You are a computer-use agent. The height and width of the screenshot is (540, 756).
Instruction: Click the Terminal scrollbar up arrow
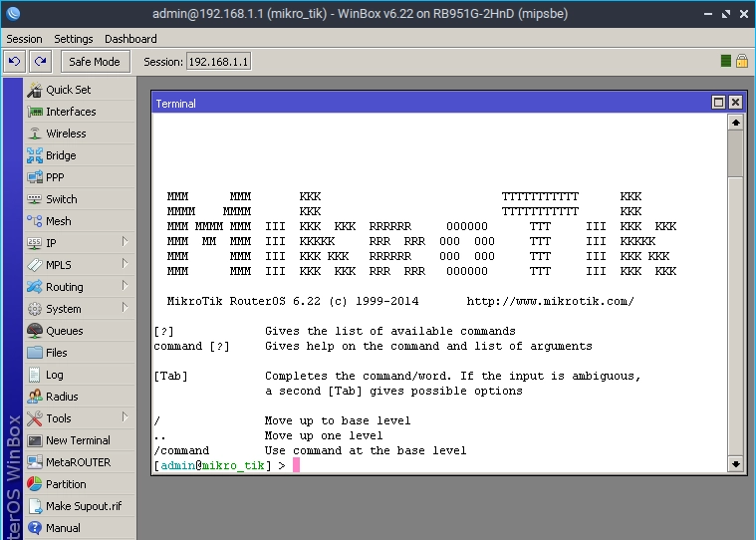[736, 123]
